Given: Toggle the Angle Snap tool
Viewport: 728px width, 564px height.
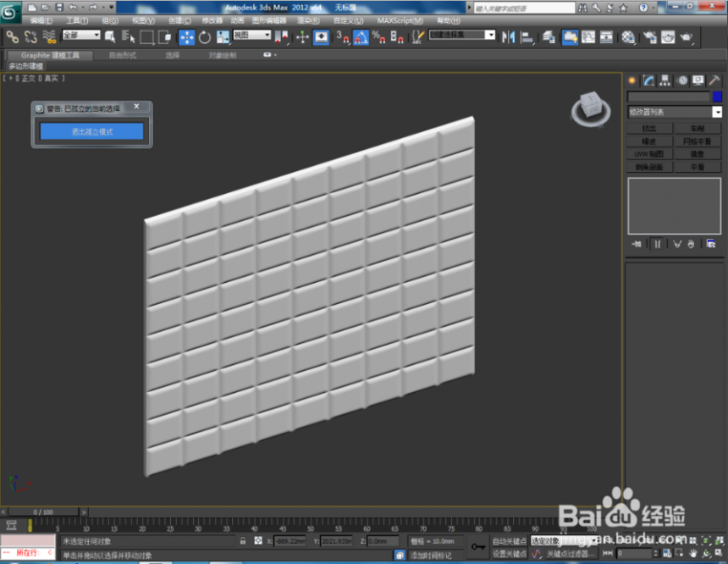Looking at the screenshot, I should click(361, 36).
